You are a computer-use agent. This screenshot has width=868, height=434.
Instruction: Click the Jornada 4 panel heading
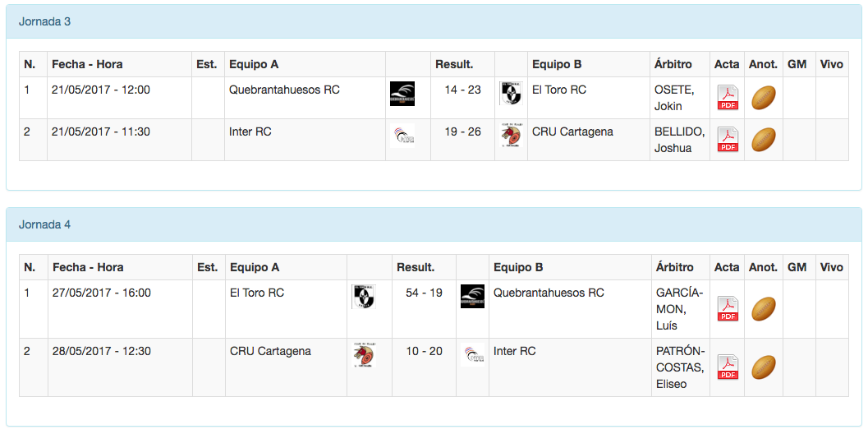[45, 224]
